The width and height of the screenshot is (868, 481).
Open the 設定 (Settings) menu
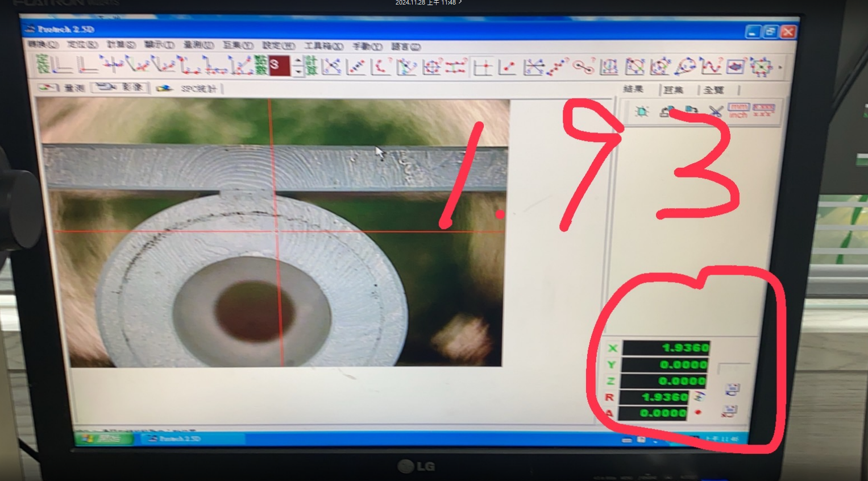[278, 45]
